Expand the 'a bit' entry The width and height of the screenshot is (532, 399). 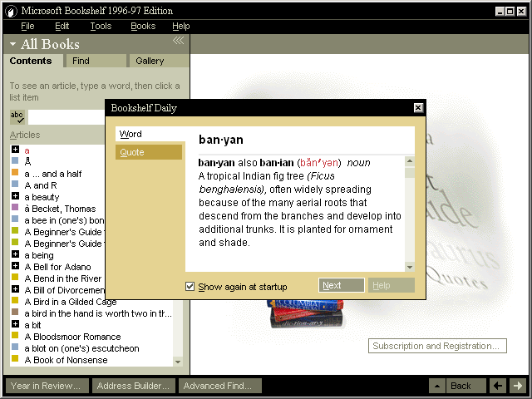[15, 323]
